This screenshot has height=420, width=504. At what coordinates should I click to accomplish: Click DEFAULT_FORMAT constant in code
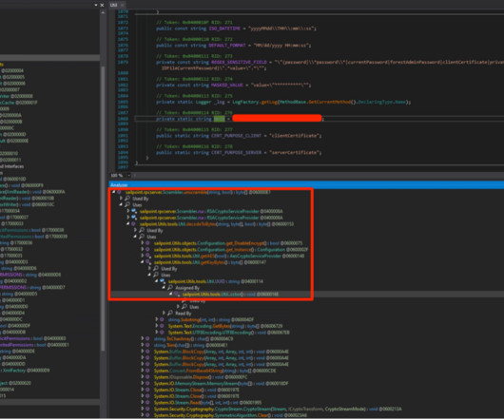(227, 46)
